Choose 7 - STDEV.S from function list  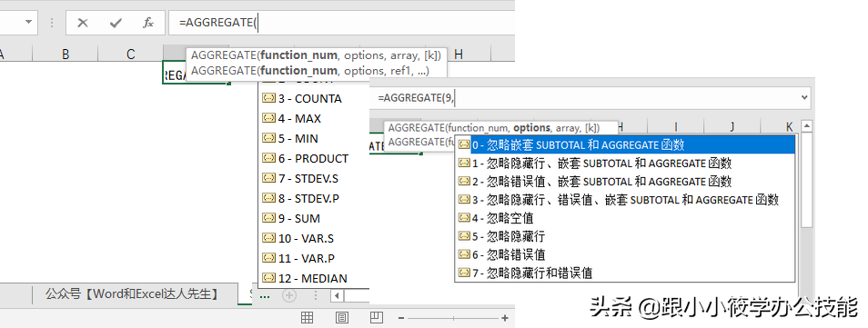[313, 178]
